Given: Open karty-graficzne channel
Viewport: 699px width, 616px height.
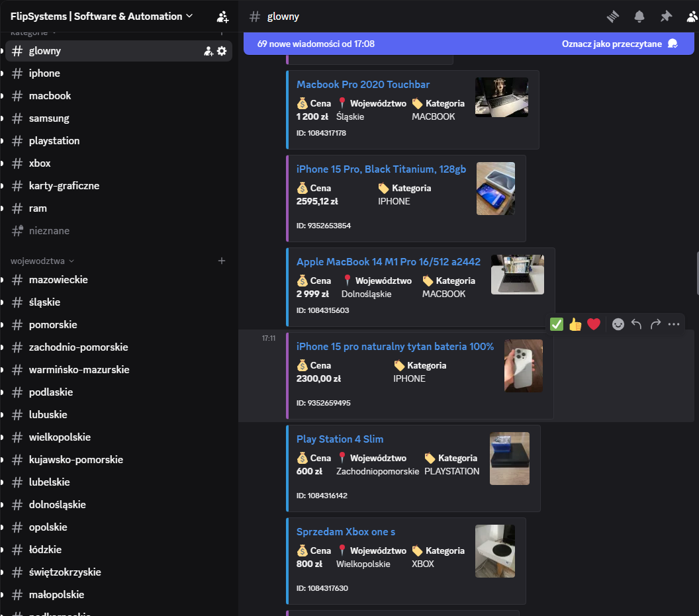Looking at the screenshot, I should pyautogui.click(x=118, y=186).
